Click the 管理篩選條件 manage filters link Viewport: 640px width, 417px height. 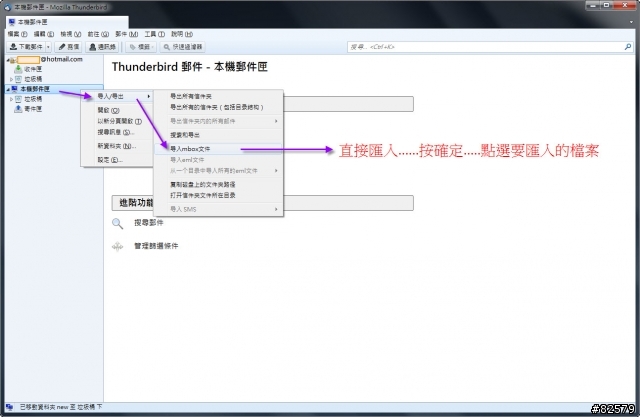point(156,246)
